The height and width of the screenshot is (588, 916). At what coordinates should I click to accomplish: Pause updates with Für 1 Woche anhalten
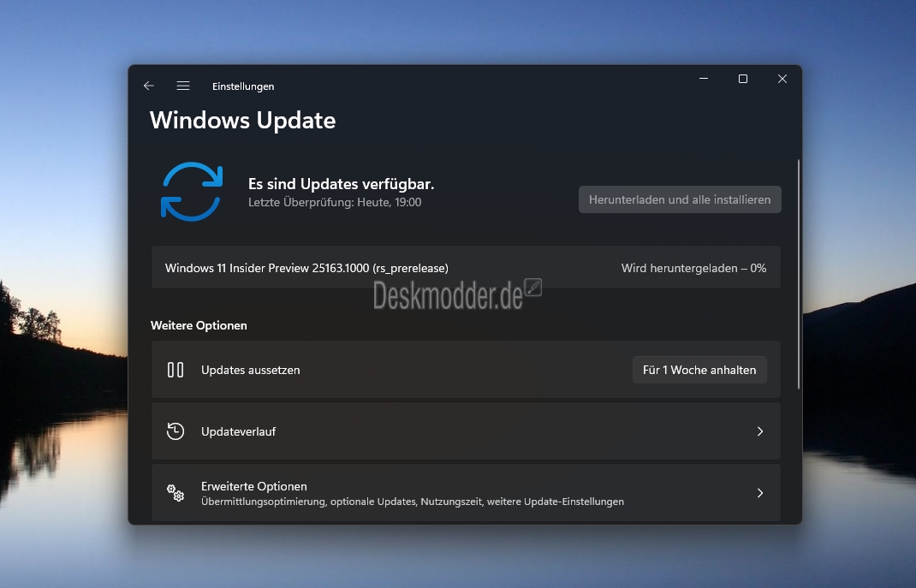[699, 370]
